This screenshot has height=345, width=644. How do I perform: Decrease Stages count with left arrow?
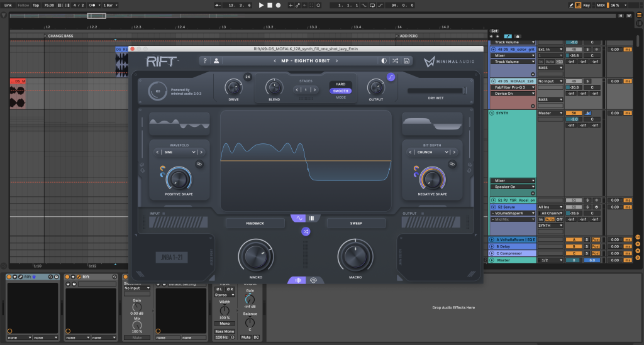pyautogui.click(x=297, y=90)
